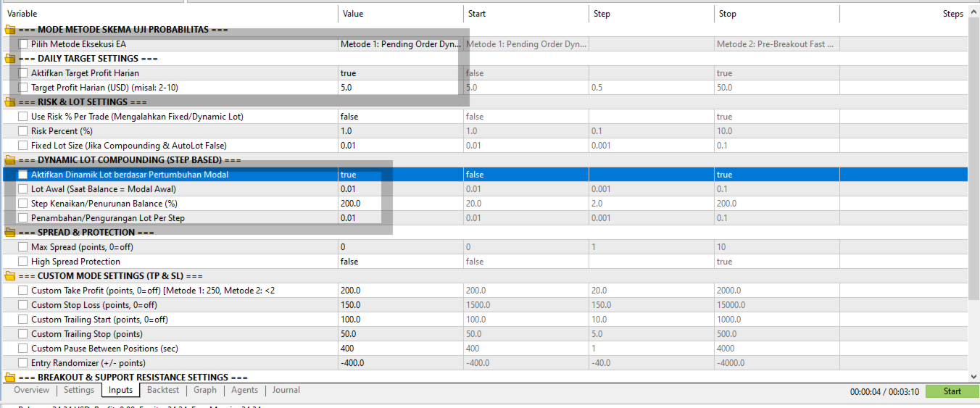This screenshot has width=980, height=408.
Task: Toggle Aktifkan Dinamik Lot checkbox
Action: point(23,175)
